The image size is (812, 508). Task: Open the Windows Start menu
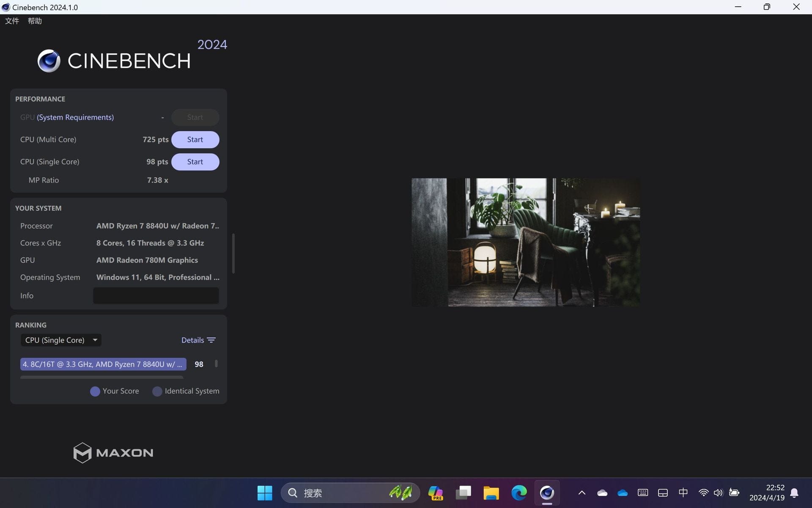click(x=265, y=493)
